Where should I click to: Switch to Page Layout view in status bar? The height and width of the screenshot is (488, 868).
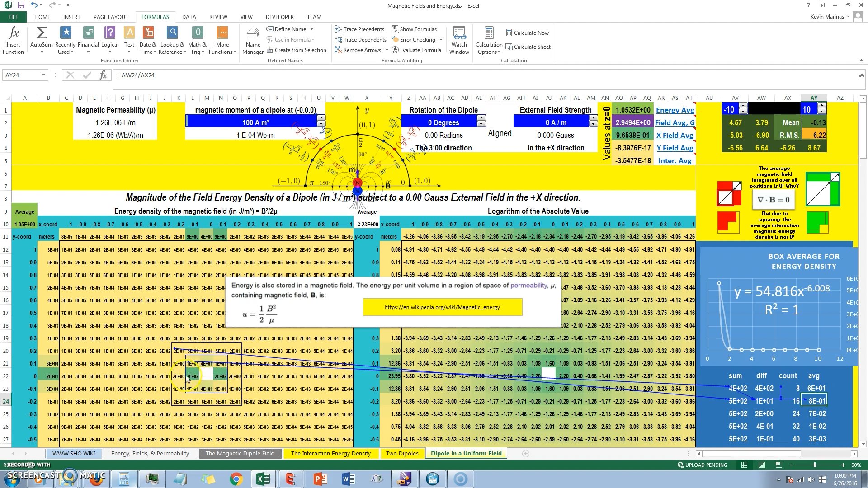[x=761, y=465]
